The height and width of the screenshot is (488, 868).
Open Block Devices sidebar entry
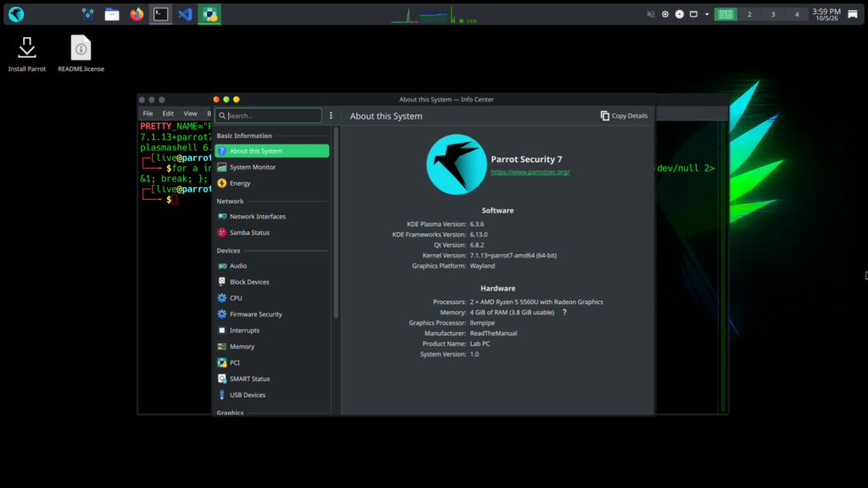272,281
